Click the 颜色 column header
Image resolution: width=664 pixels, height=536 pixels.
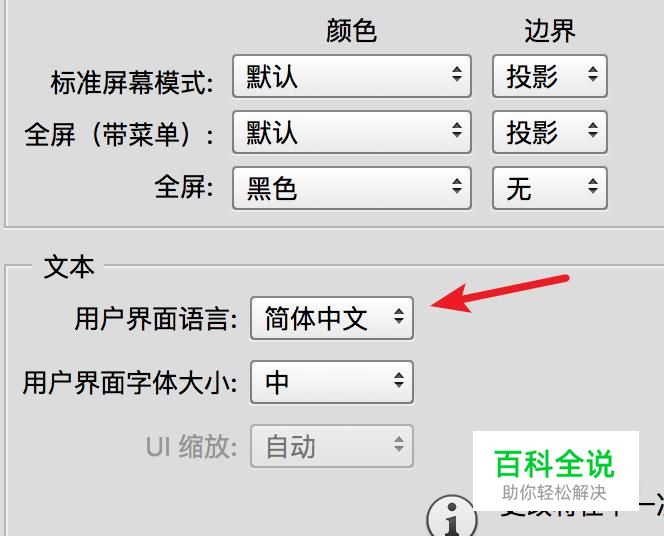[351, 30]
